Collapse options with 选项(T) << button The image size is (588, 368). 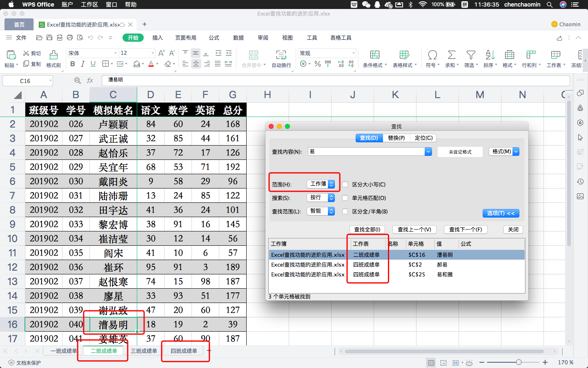pos(501,213)
